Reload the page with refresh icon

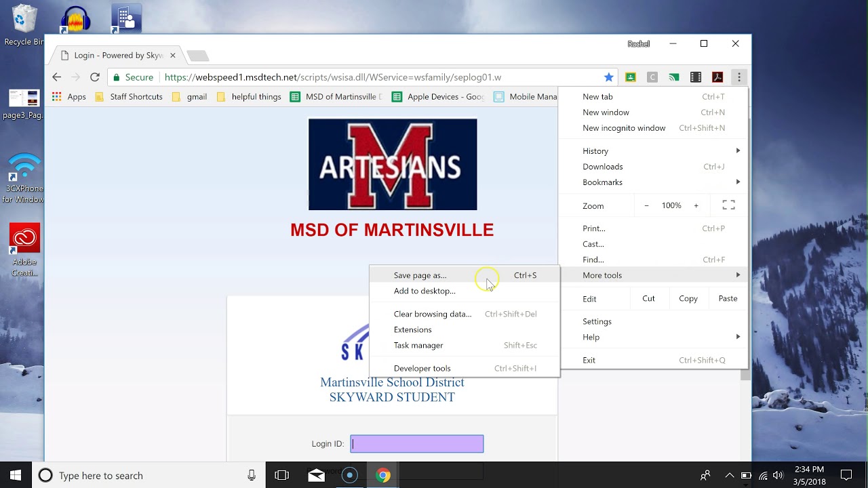click(95, 77)
